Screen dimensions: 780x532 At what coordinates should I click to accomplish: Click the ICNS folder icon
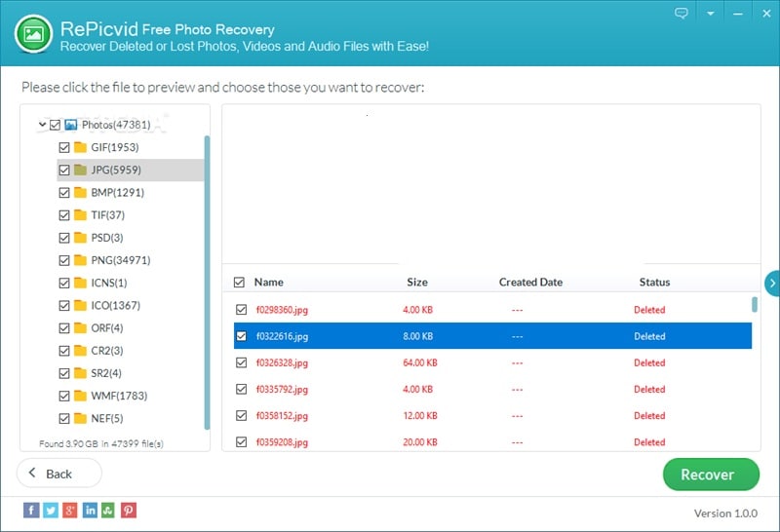coord(80,283)
